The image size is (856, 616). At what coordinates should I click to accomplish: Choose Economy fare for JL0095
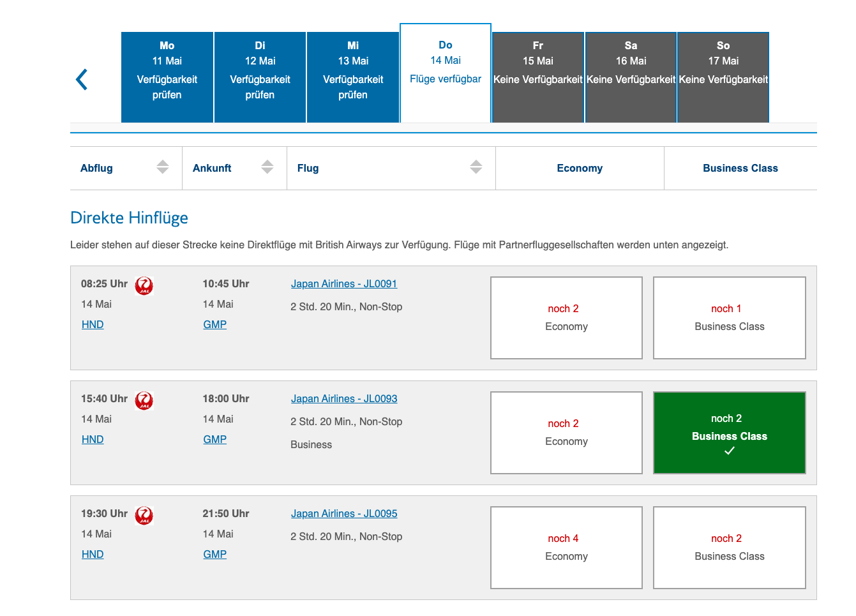pos(566,548)
